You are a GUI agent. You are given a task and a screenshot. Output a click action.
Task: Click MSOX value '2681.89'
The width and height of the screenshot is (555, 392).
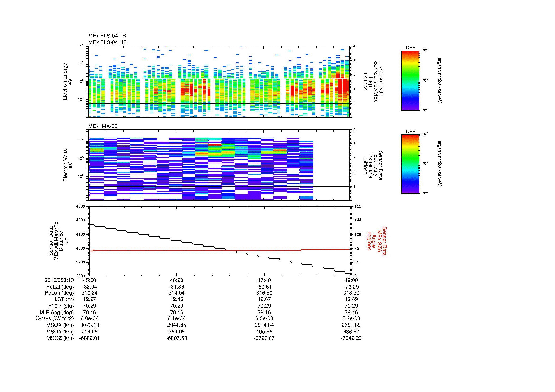coord(351,325)
